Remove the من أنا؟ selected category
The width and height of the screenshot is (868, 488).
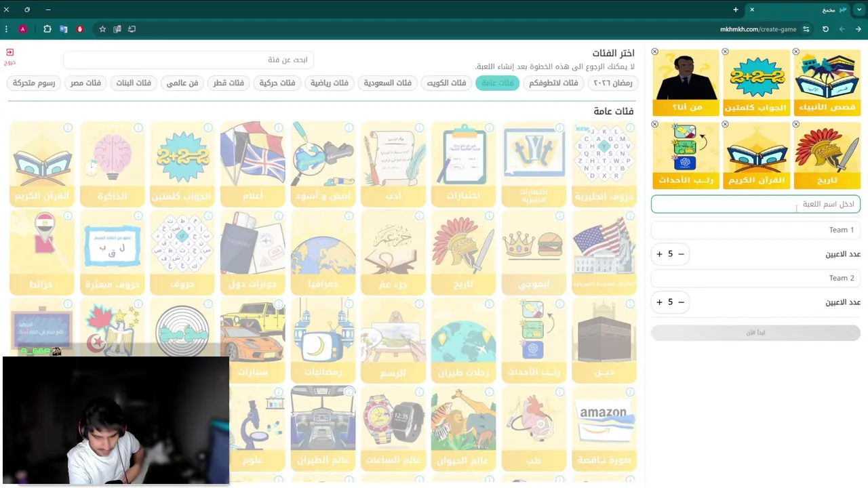pos(655,52)
